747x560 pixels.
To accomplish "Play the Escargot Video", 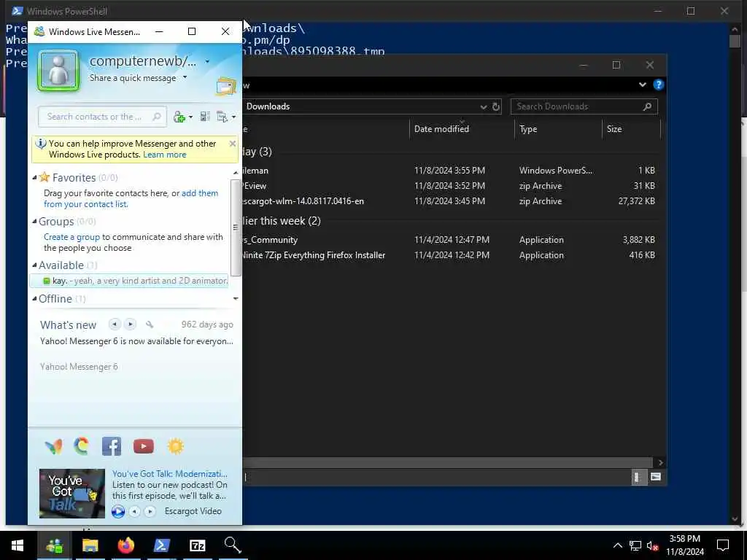I will (x=117, y=511).
